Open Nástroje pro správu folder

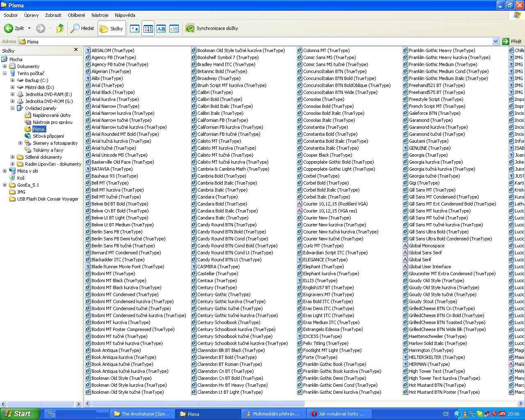(x=52, y=122)
